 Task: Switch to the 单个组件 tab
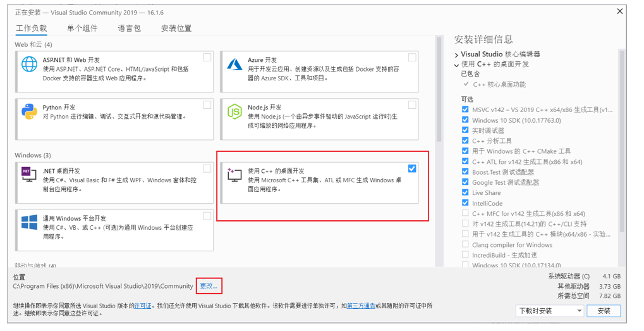tap(82, 28)
